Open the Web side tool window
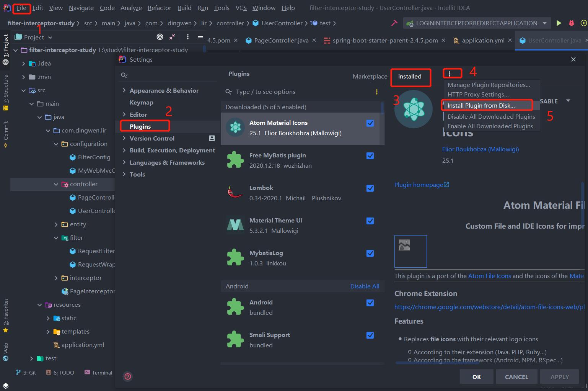 pyautogui.click(x=5, y=352)
